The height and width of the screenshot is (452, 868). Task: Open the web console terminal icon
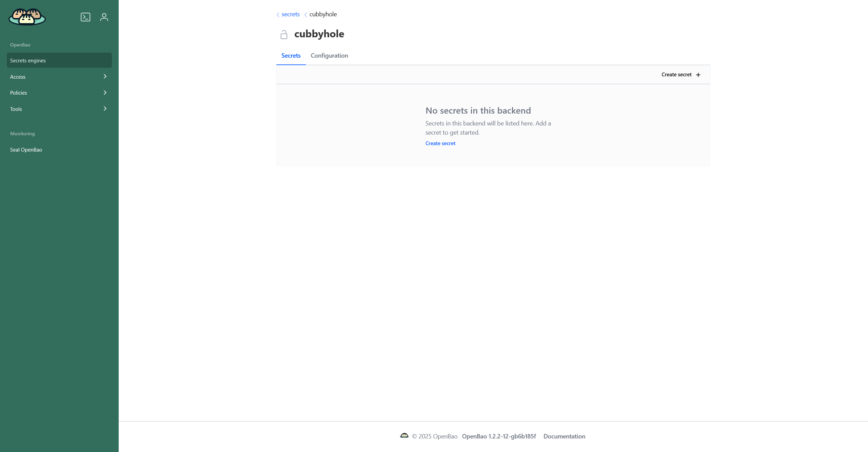[x=85, y=17]
